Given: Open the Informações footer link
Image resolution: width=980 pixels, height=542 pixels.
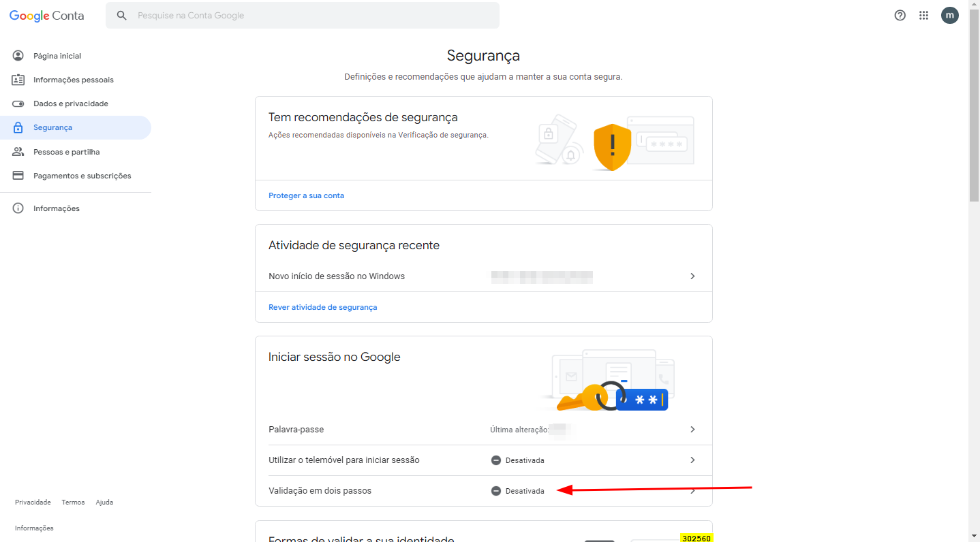Looking at the screenshot, I should coord(34,528).
